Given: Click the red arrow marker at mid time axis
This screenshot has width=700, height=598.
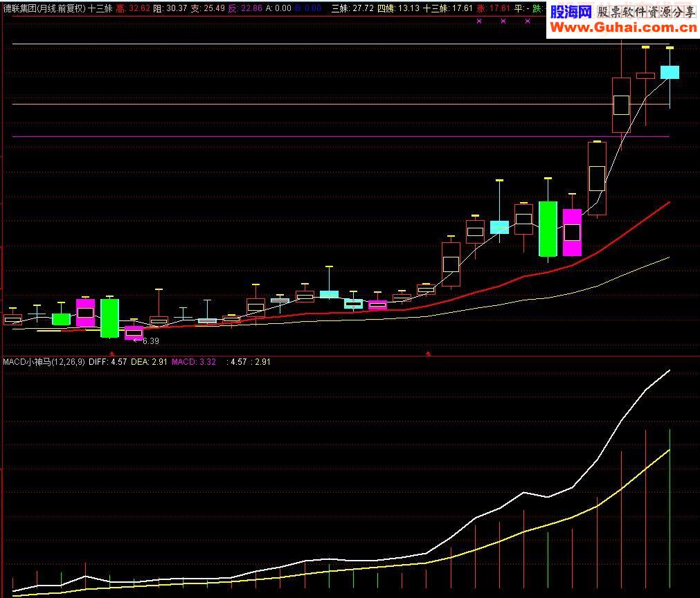Looking at the screenshot, I should 428,354.
